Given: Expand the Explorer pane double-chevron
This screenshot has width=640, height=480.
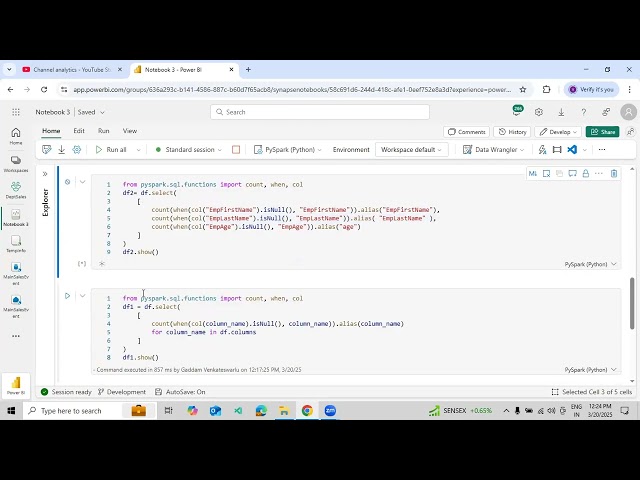Looking at the screenshot, I should pyautogui.click(x=45, y=174).
